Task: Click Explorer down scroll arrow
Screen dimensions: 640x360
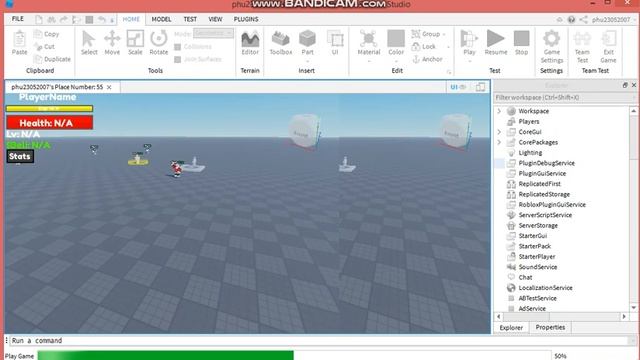Action: [633, 308]
